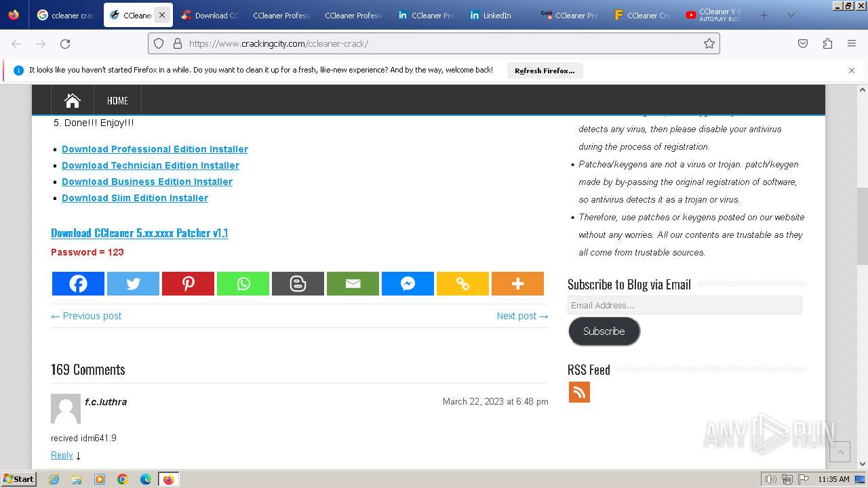
Task: Open the Firefox hamburger menu
Action: (x=852, y=43)
